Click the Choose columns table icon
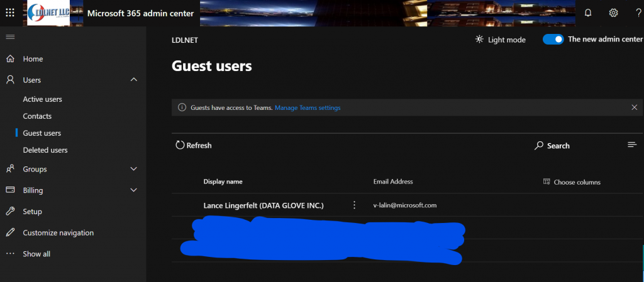The width and height of the screenshot is (644, 282). [x=547, y=182]
